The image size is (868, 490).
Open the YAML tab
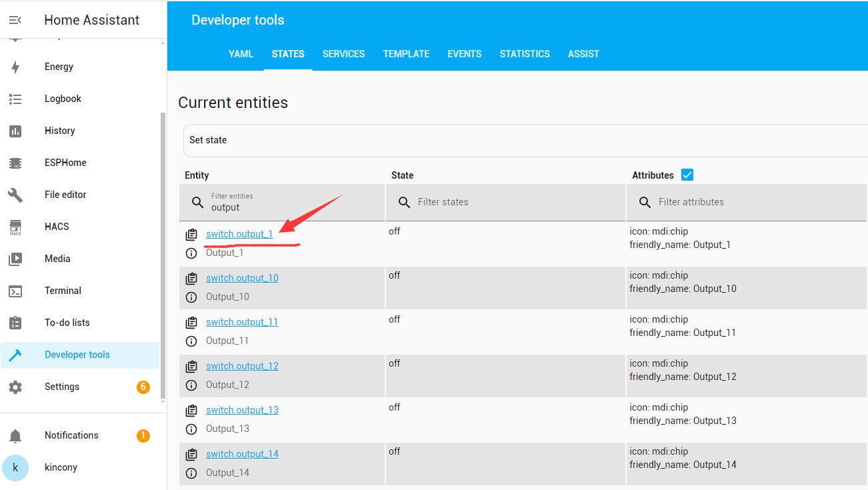click(x=241, y=54)
